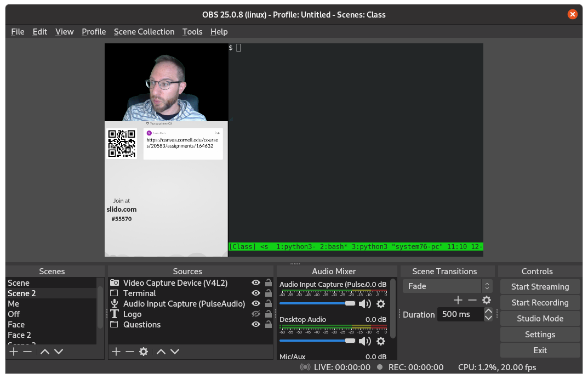
Task: Lock the Logo source
Action: [269, 314]
